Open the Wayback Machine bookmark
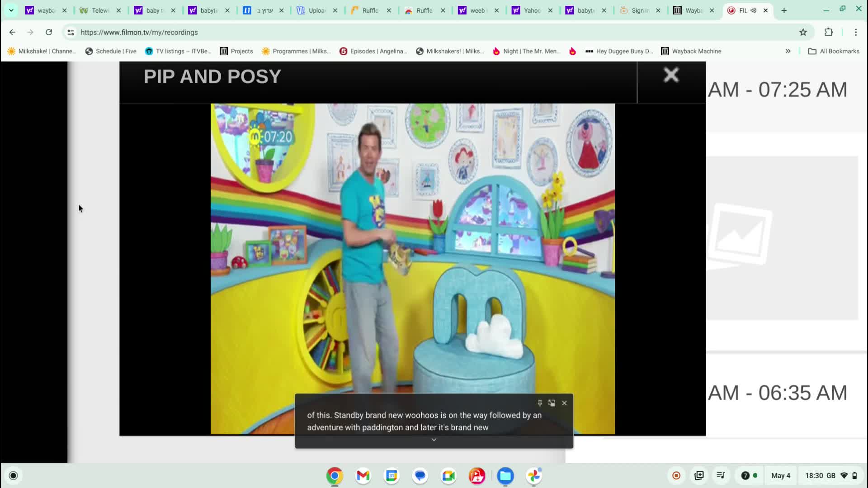The height and width of the screenshot is (488, 868). 691,51
